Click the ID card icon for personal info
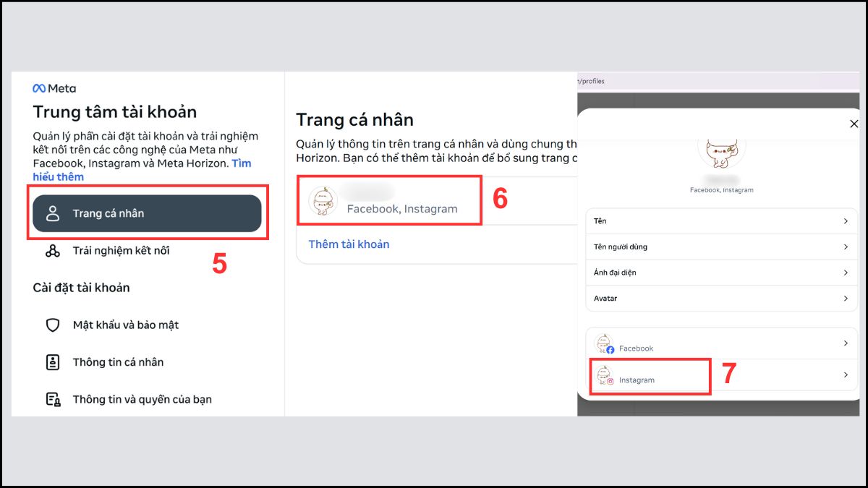The image size is (868, 488). pyautogui.click(x=53, y=362)
